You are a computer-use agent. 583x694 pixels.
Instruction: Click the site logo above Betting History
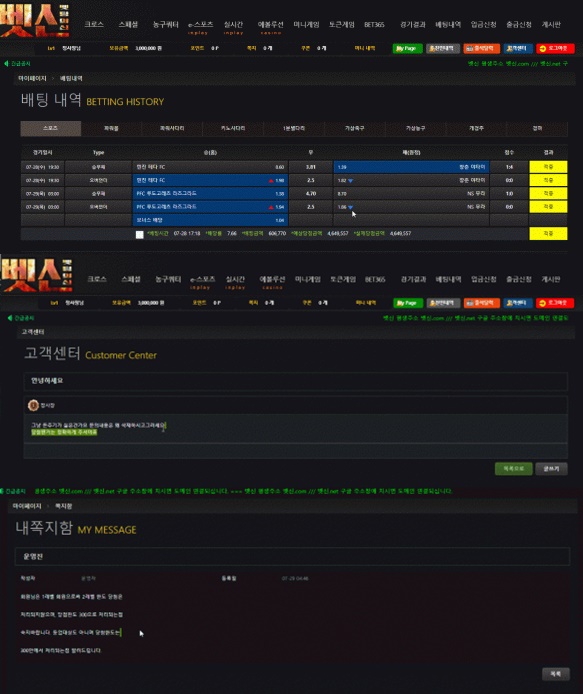point(35,20)
